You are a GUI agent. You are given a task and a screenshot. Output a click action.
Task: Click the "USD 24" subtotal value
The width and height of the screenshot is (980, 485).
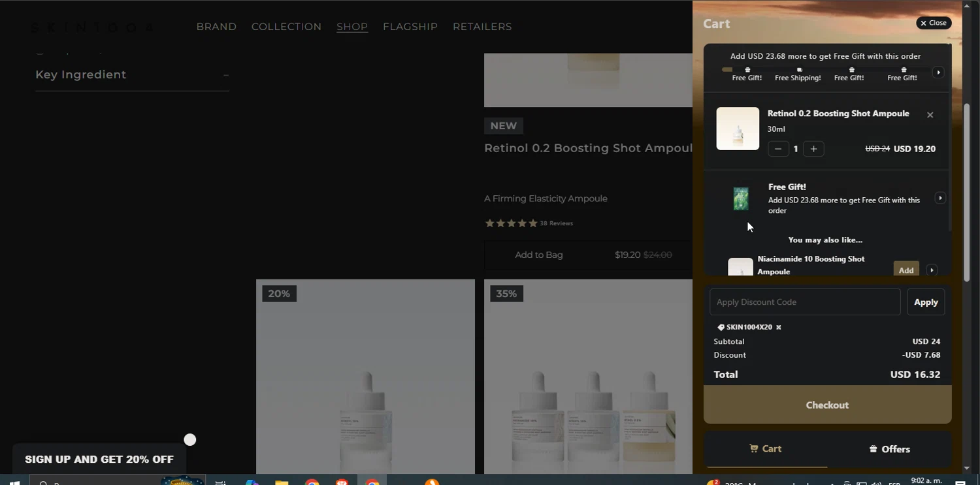pyautogui.click(x=926, y=341)
